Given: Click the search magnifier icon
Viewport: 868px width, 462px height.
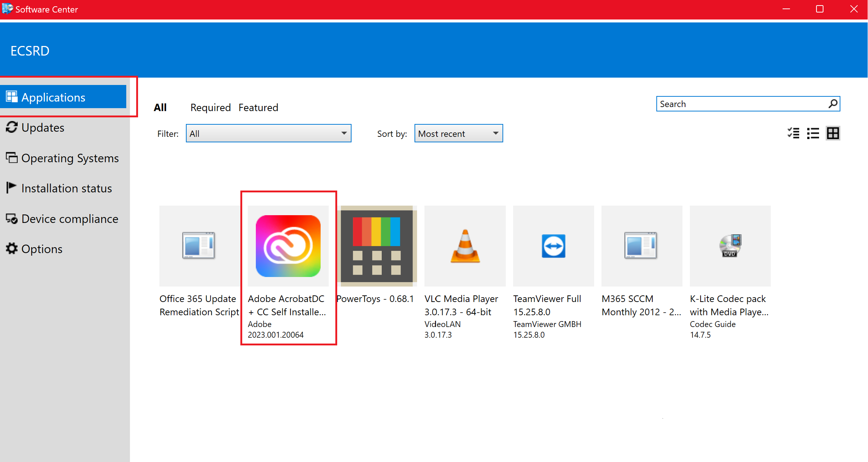Looking at the screenshot, I should point(833,104).
